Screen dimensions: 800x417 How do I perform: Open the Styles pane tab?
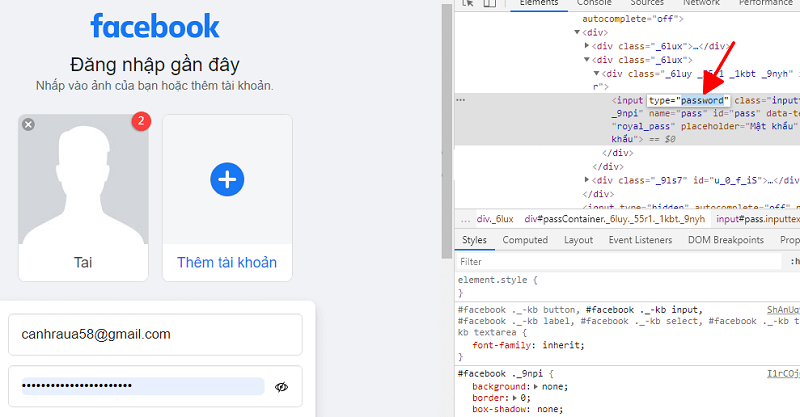[x=474, y=240]
